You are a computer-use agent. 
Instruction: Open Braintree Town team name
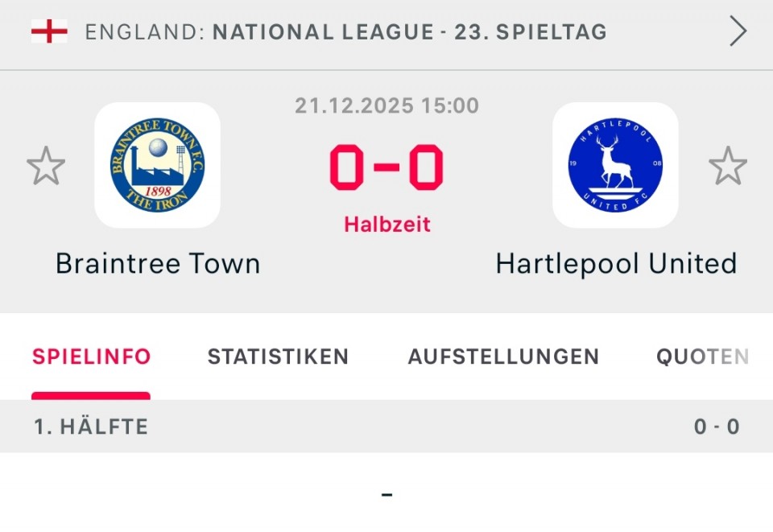(x=158, y=264)
